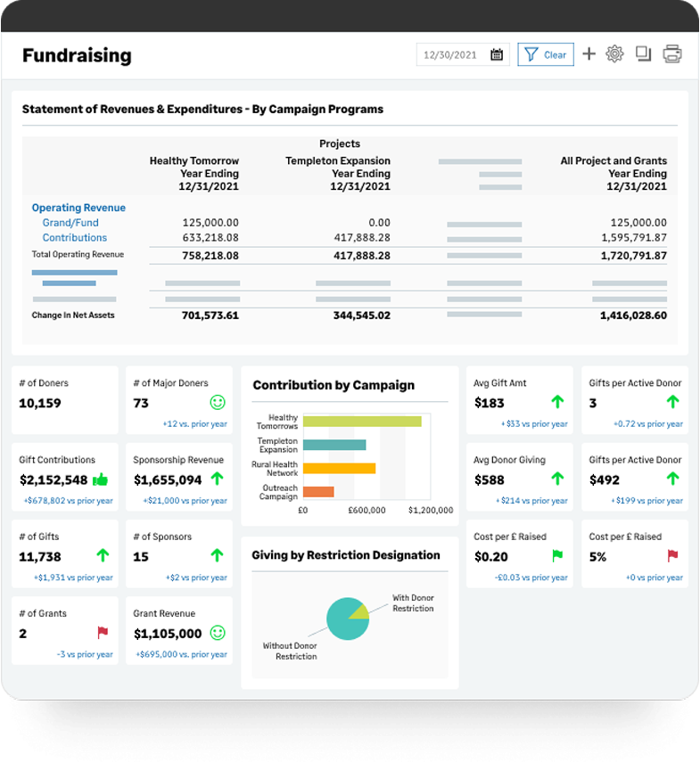700x762 pixels.
Task: Click the 633,218.08 contributions cell
Action: (210, 238)
